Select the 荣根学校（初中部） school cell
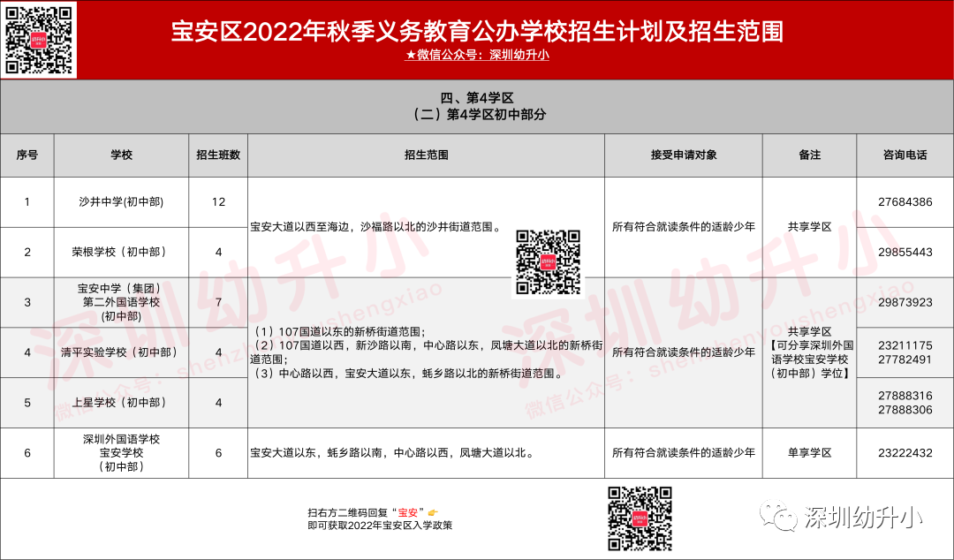The image size is (954, 560). [122, 252]
